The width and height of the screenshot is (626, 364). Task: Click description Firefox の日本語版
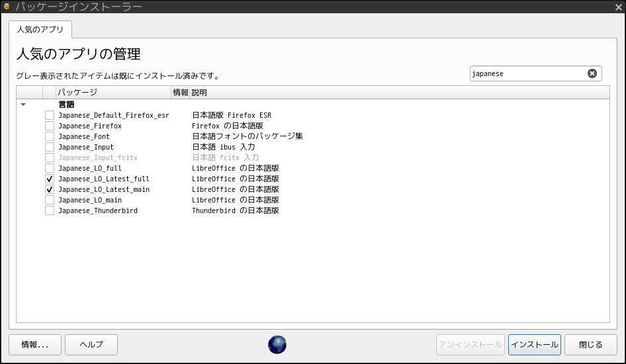pyautogui.click(x=228, y=126)
